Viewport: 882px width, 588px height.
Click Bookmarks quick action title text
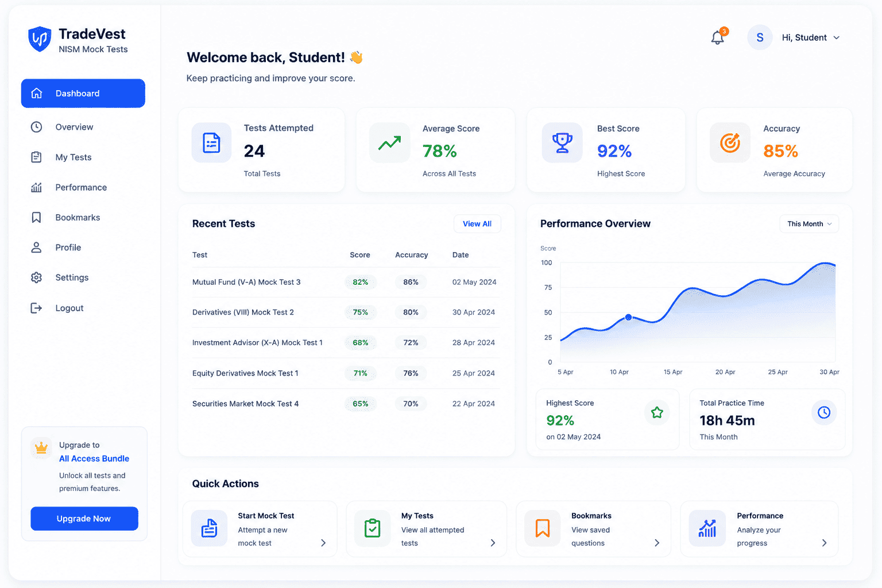[x=591, y=516]
